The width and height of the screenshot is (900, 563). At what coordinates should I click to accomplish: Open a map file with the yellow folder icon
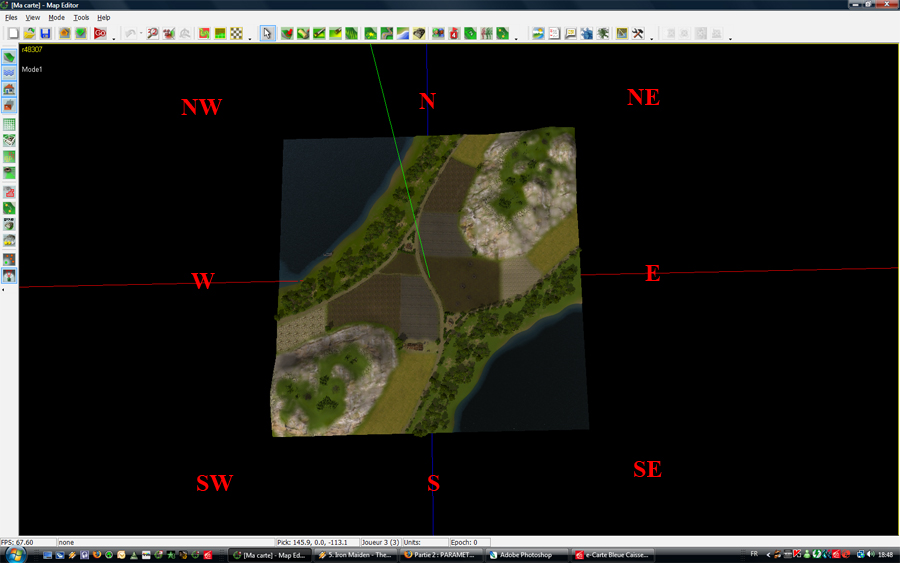point(29,33)
